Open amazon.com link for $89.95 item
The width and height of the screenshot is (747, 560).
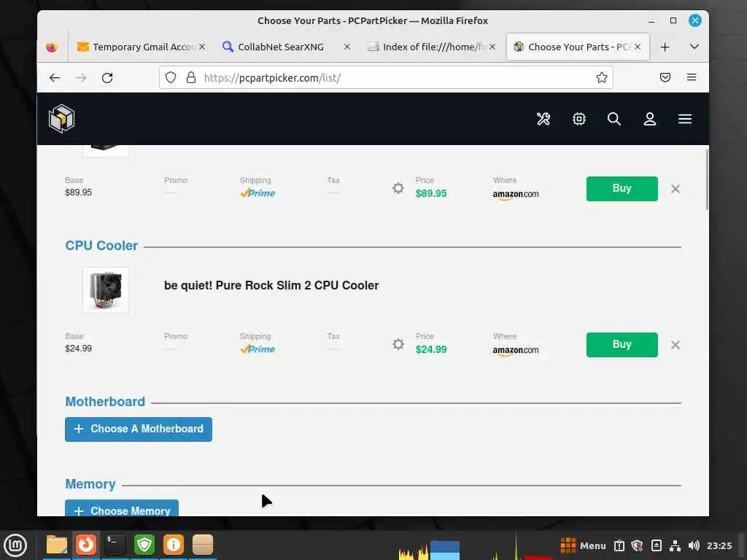(516, 194)
